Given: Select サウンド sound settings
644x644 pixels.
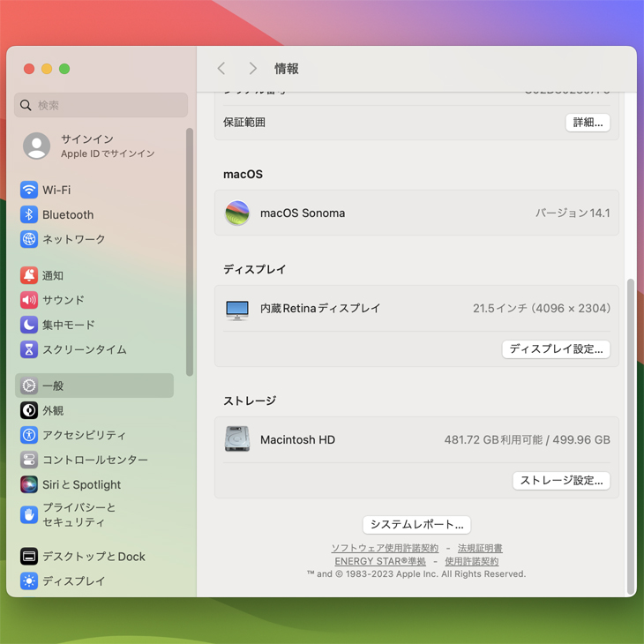Looking at the screenshot, I should 63,300.
